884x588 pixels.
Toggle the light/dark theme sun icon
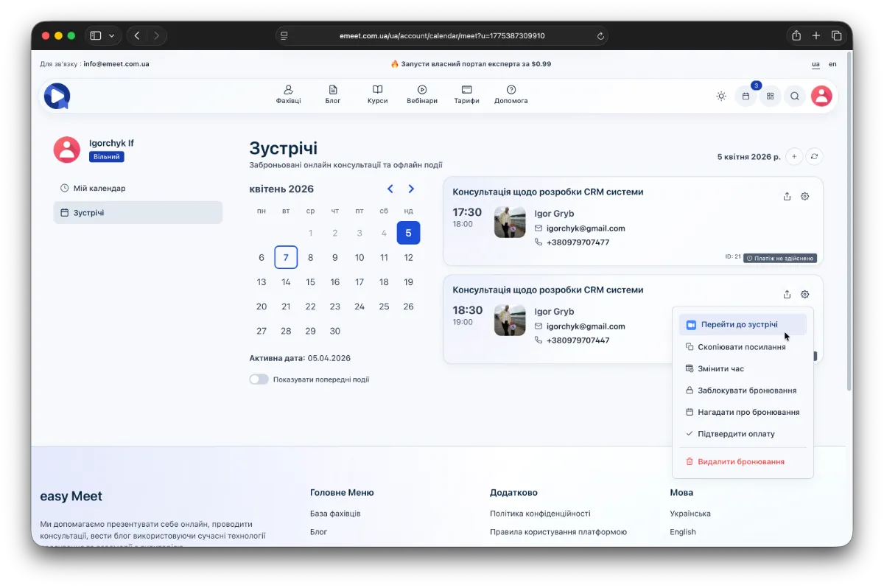coord(721,96)
